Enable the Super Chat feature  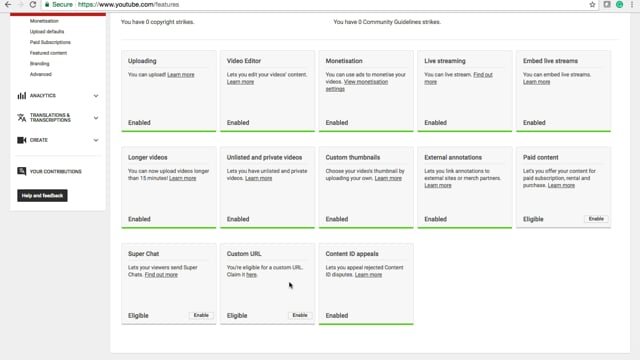[201, 315]
